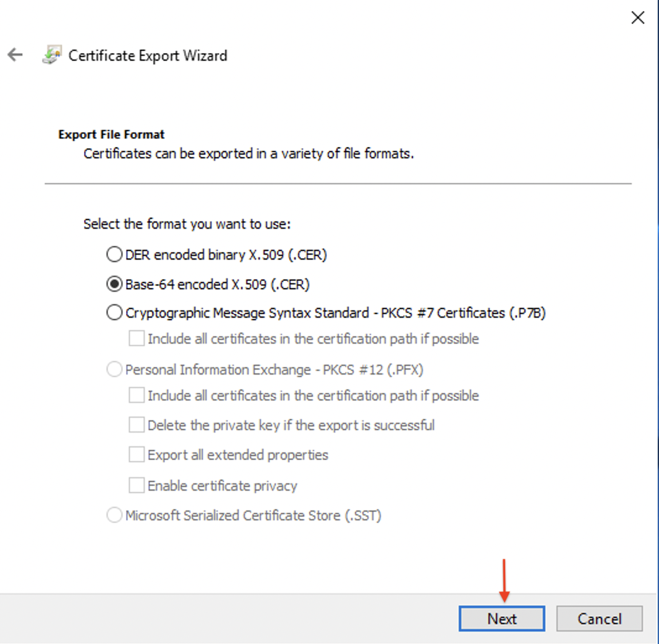The height and width of the screenshot is (644, 659).
Task: Click the close X button
Action: pos(638,17)
